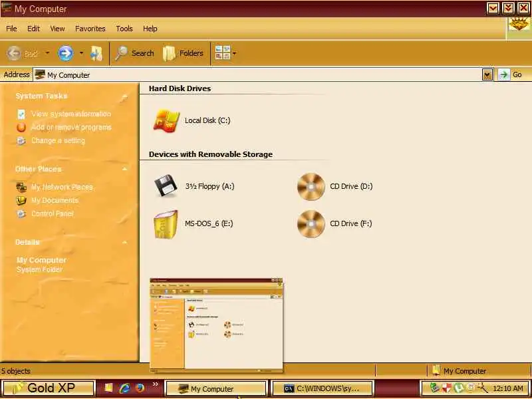Switch to C:\WINDOWS\sy... taskbar button
This screenshot has width=532, height=399.
323,388
